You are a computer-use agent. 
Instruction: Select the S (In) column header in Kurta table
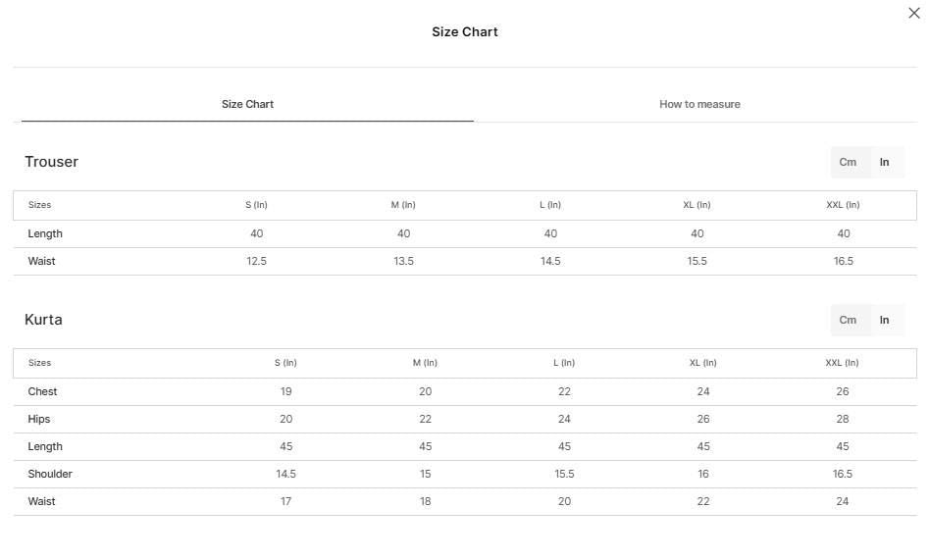[285, 363]
